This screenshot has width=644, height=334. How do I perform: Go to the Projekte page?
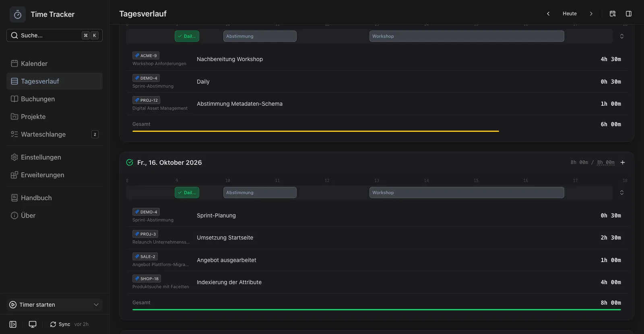pyautogui.click(x=54, y=117)
